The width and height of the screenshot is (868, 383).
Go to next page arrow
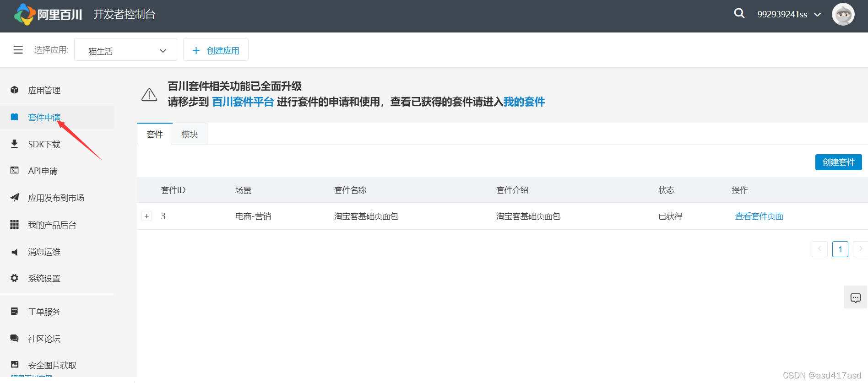[x=860, y=249]
